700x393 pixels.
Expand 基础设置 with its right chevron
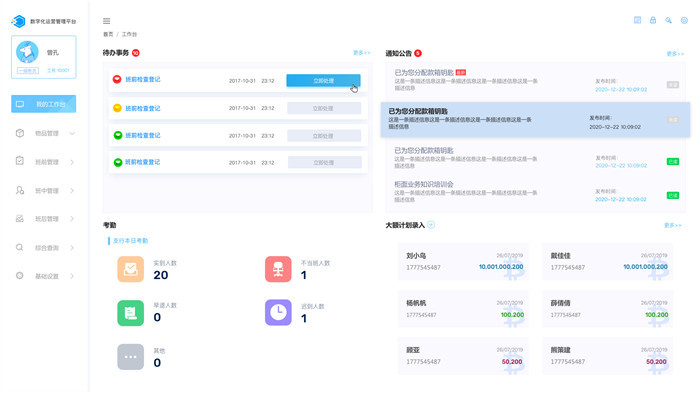coord(72,276)
